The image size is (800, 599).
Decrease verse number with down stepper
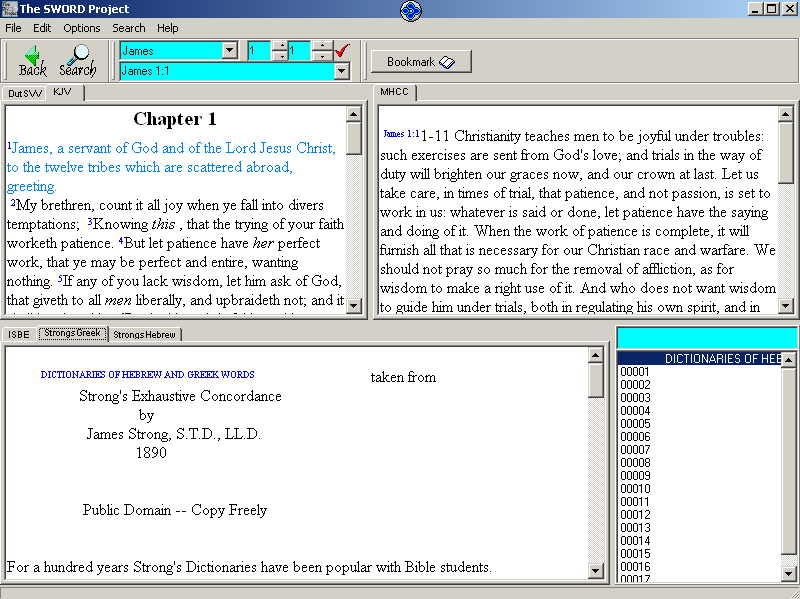[321, 56]
